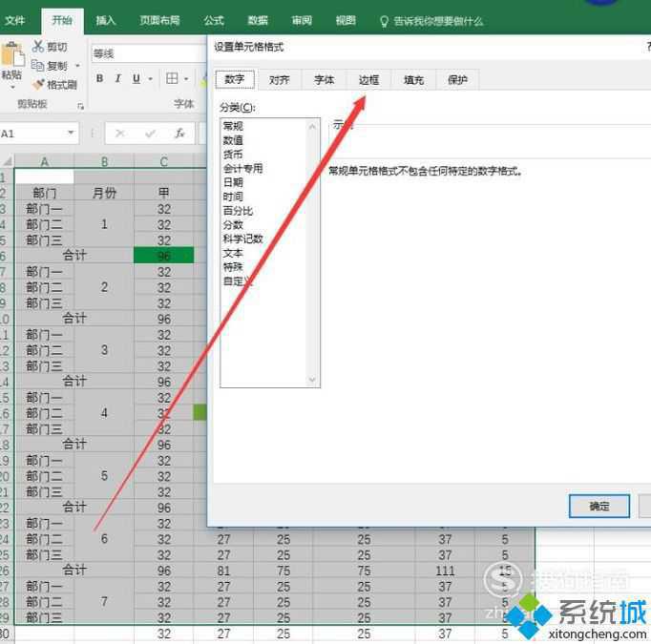Open the Underline style dropdown arrow

tap(150, 78)
